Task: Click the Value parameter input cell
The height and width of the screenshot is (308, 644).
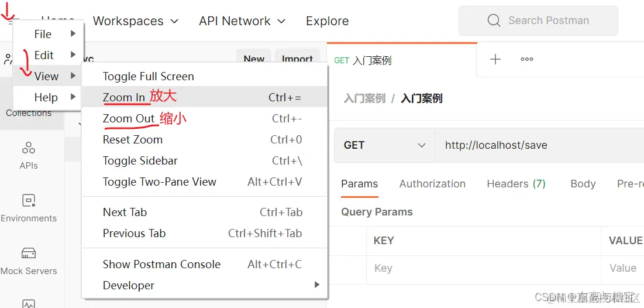Action: [x=623, y=269]
